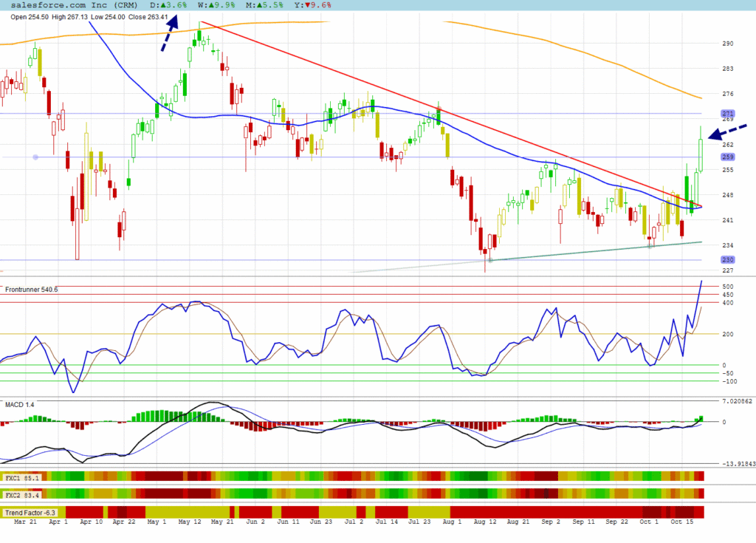Click the 500 level on the Frontrunner scale

pyautogui.click(x=727, y=287)
